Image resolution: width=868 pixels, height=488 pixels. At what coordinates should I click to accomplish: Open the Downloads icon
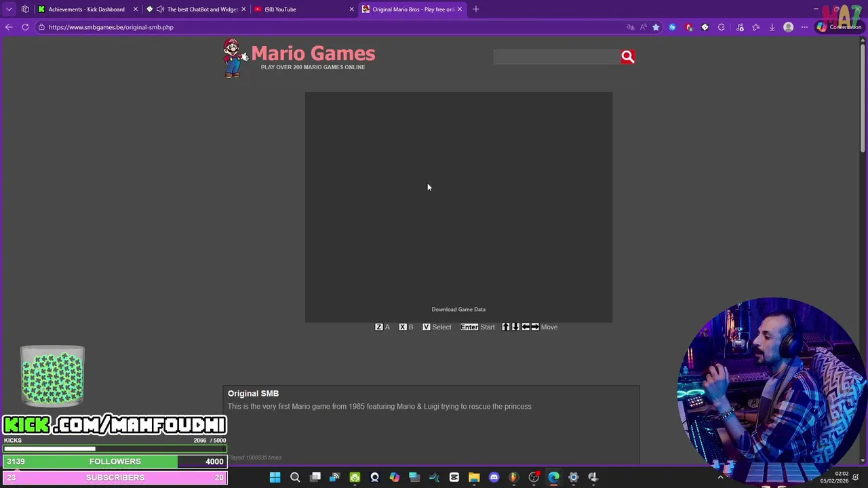pyautogui.click(x=772, y=27)
